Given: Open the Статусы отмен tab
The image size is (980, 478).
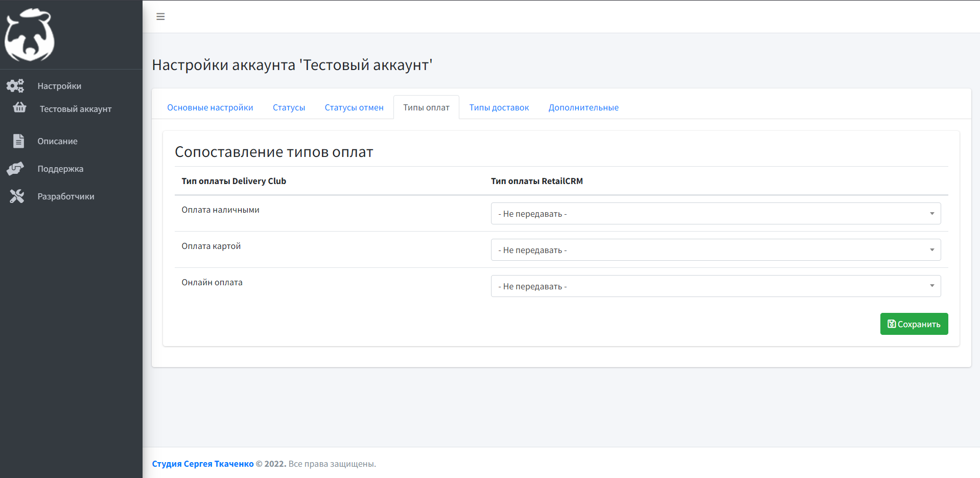Looking at the screenshot, I should (x=354, y=107).
